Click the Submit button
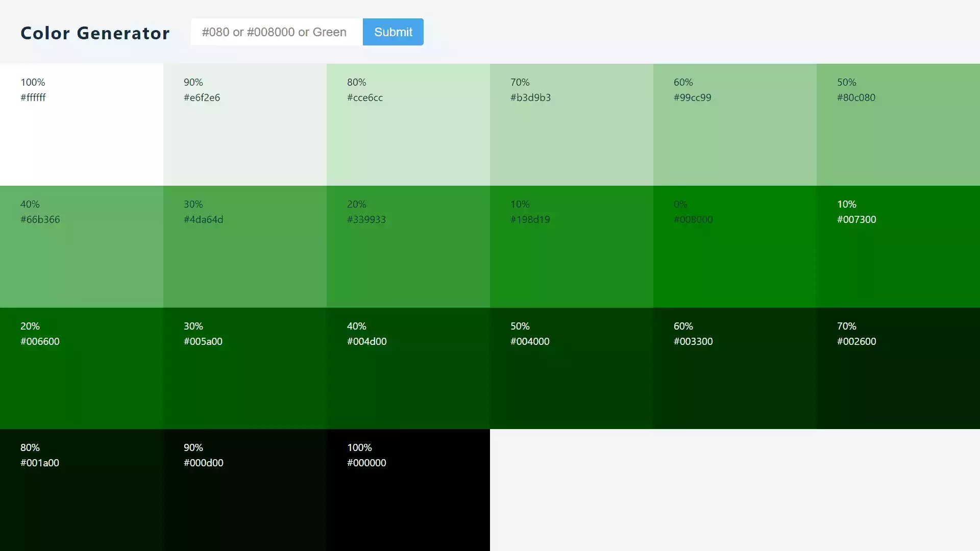This screenshot has height=551, width=980. [x=393, y=32]
